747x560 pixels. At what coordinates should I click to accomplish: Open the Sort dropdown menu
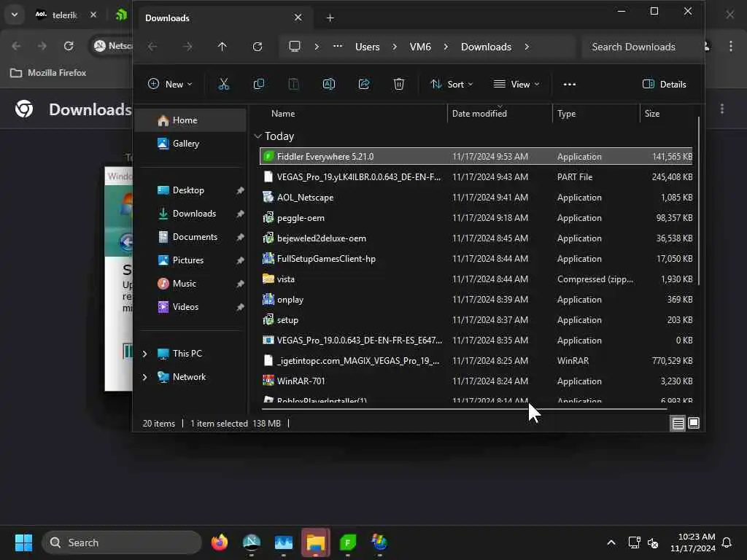click(452, 85)
